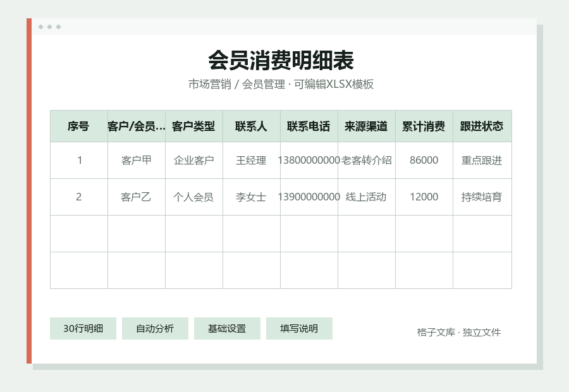Open the 基础设置 tab
The height and width of the screenshot is (392, 569).
click(x=227, y=329)
